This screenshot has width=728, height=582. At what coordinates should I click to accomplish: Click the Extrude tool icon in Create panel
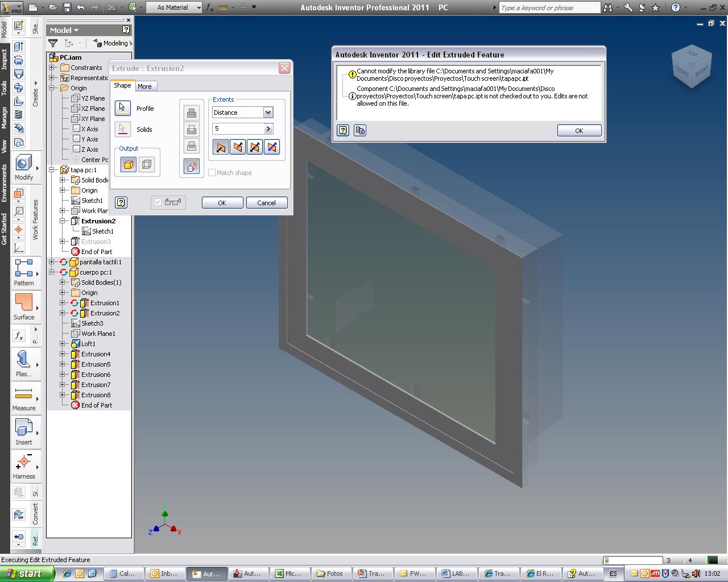[19, 47]
